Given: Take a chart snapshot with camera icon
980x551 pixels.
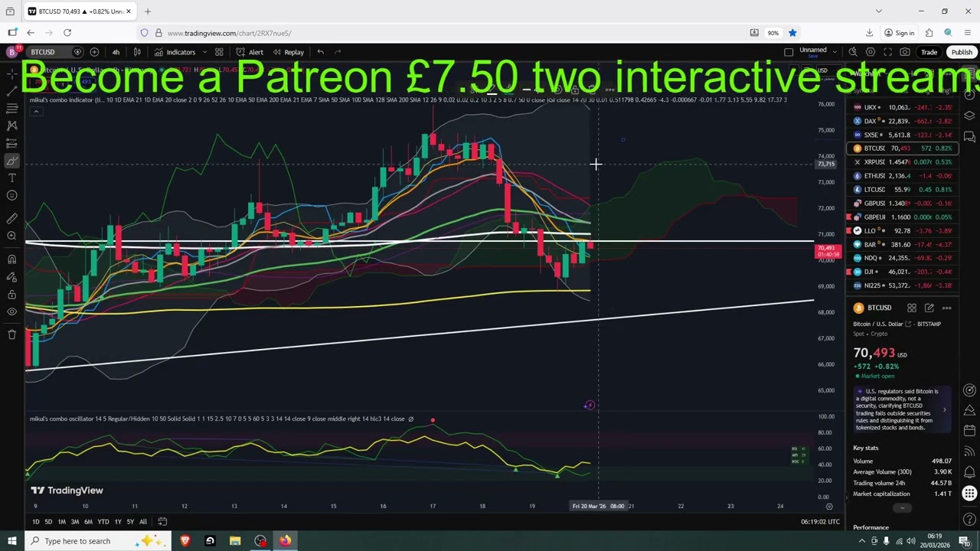Looking at the screenshot, I should 906,52.
